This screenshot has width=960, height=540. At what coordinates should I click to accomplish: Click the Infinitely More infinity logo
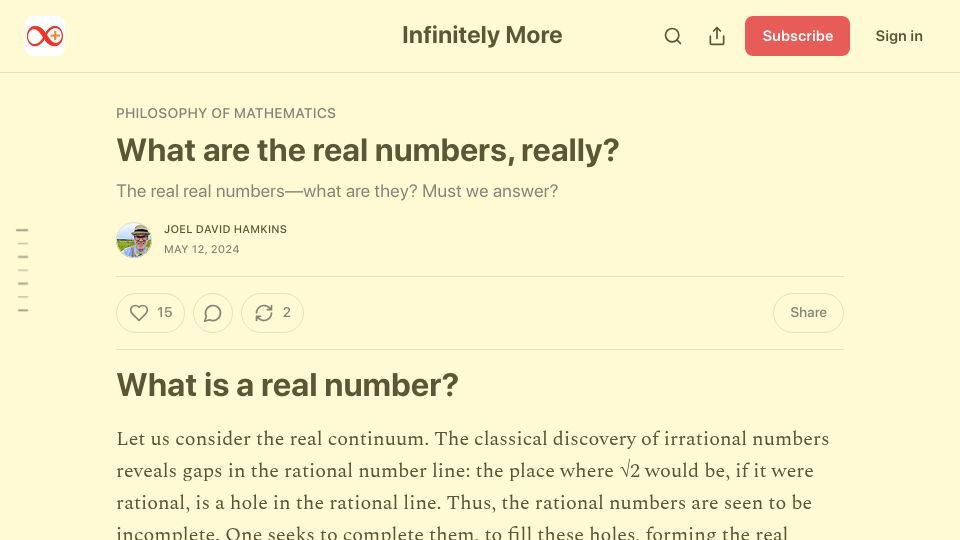(x=45, y=36)
